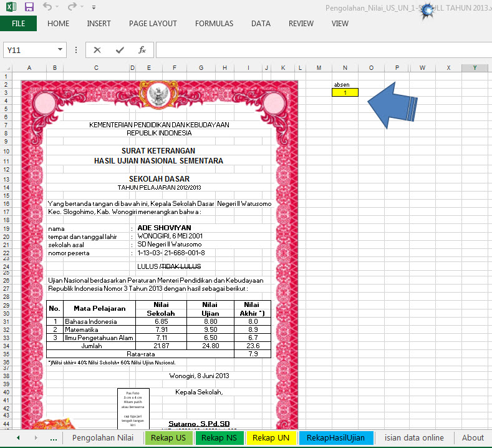The image size is (492, 448).
Task: Click the Excel application icon
Action: tap(11, 7)
